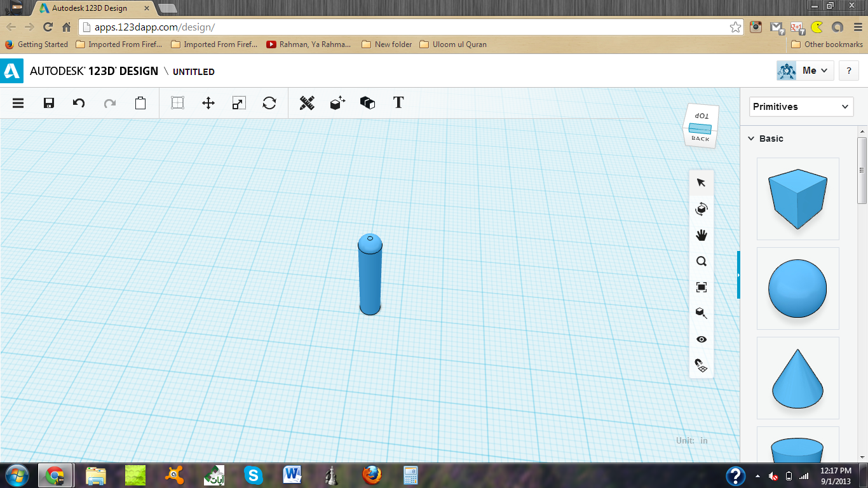Click the Autodesk logo icon
The width and height of the screenshot is (868, 488).
[11, 71]
